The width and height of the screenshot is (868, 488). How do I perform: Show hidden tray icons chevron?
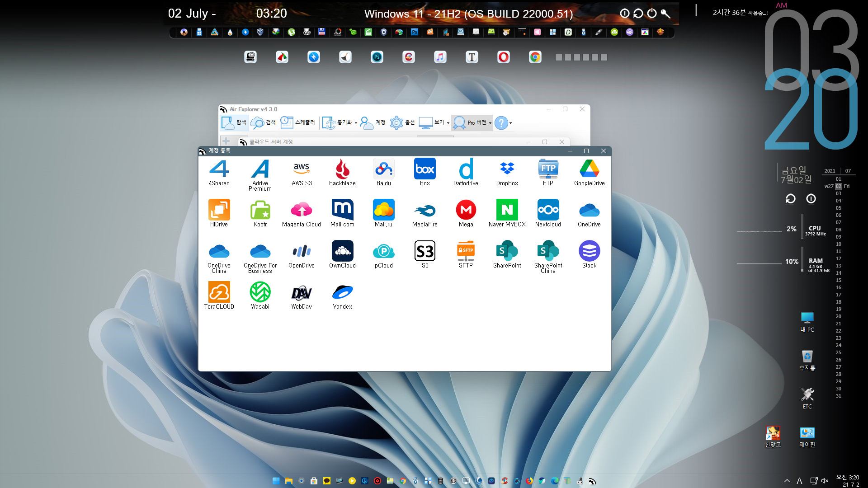[x=787, y=481]
